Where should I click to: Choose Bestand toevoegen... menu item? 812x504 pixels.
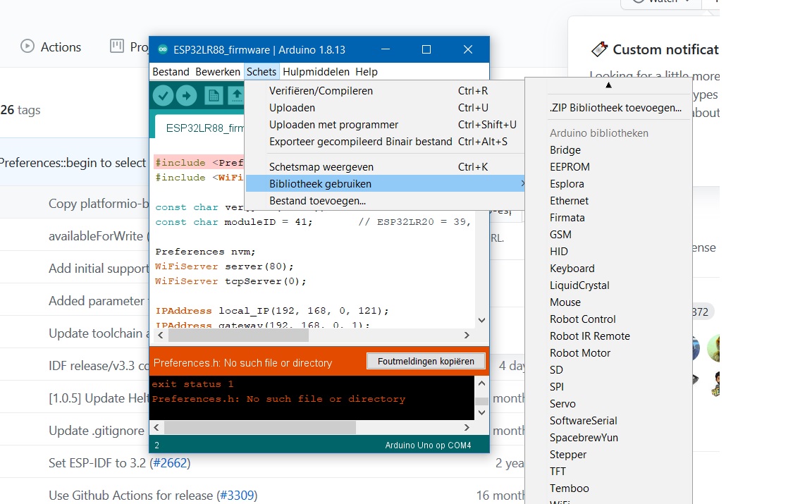click(x=385, y=201)
